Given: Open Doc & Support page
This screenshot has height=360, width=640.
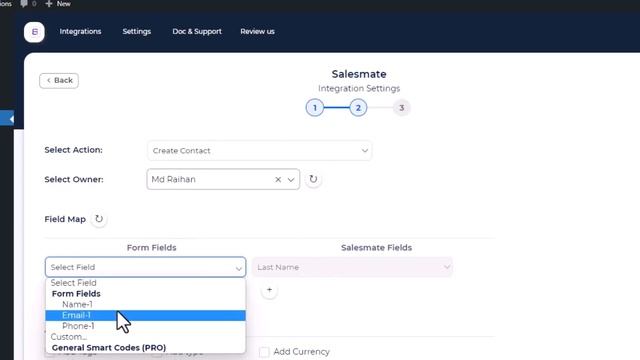Looking at the screenshot, I should tap(197, 31).
